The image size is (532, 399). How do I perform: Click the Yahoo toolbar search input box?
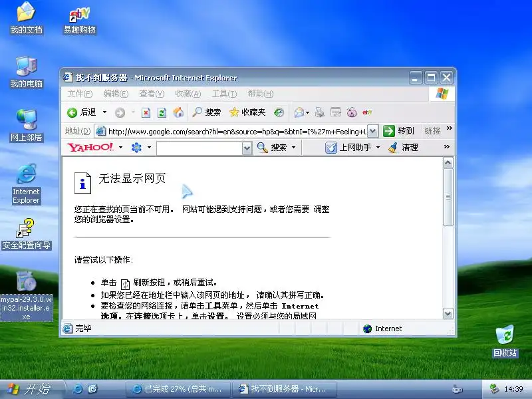click(199, 148)
